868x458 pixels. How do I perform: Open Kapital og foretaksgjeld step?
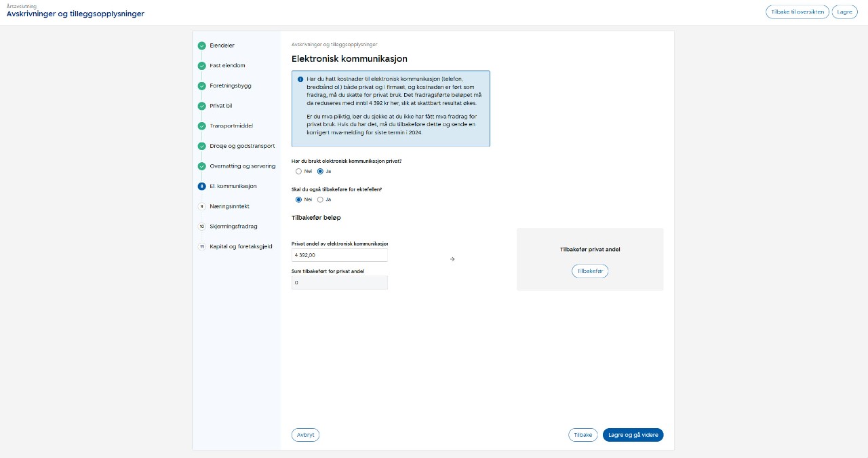(x=241, y=246)
